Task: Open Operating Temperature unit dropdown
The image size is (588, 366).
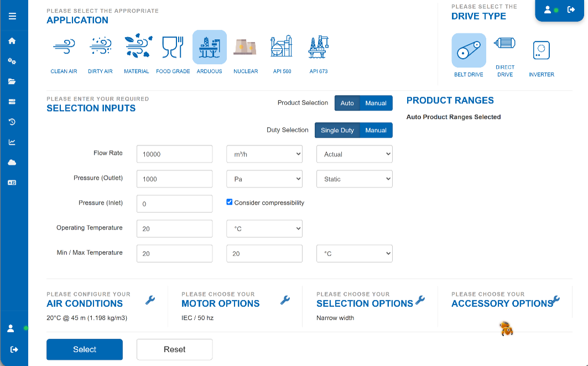Action: click(264, 229)
